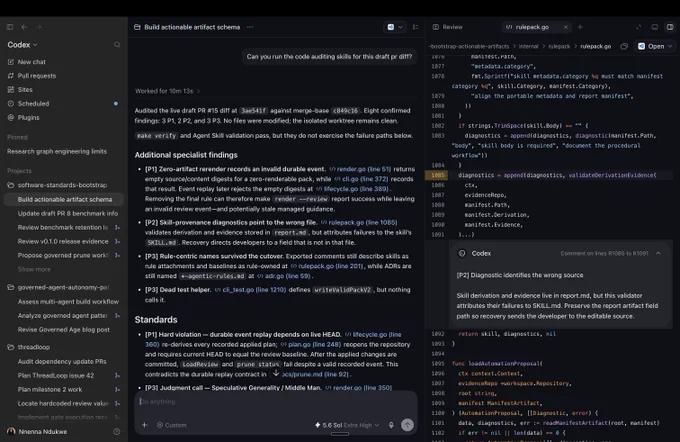Click the rulepack breadcrumb folder
This screenshot has height=442, width=680.
(x=559, y=46)
